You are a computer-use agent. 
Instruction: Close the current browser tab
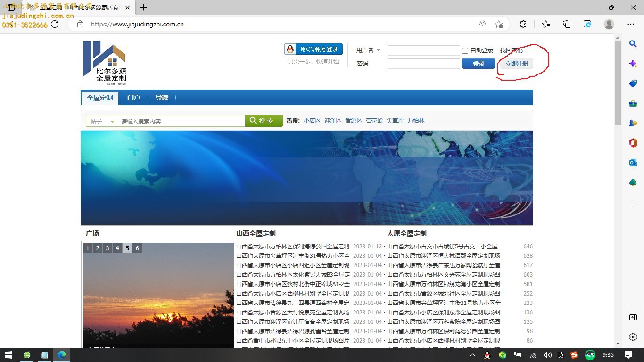tap(127, 8)
